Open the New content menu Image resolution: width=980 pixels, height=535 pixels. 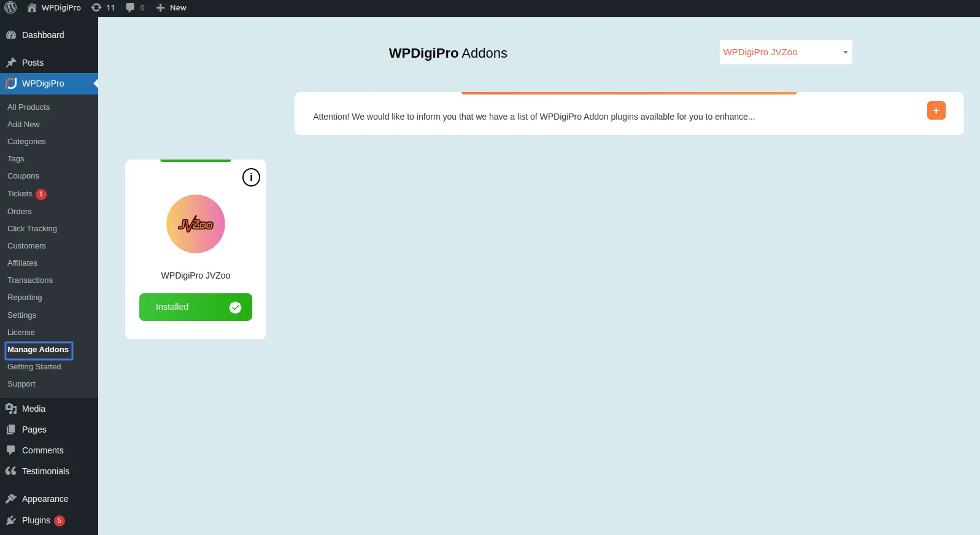click(x=171, y=7)
